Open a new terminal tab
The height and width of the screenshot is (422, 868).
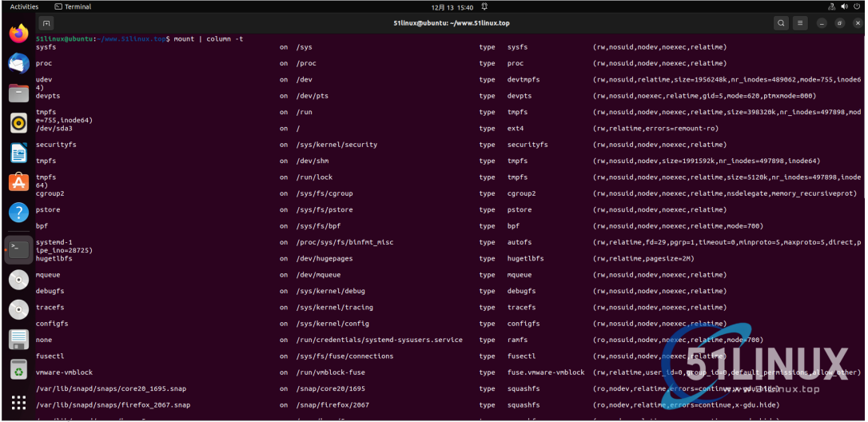[x=46, y=23]
